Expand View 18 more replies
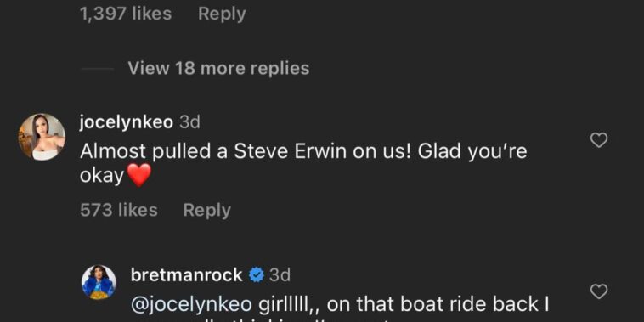Screen dimensions: 644x322 [218, 68]
